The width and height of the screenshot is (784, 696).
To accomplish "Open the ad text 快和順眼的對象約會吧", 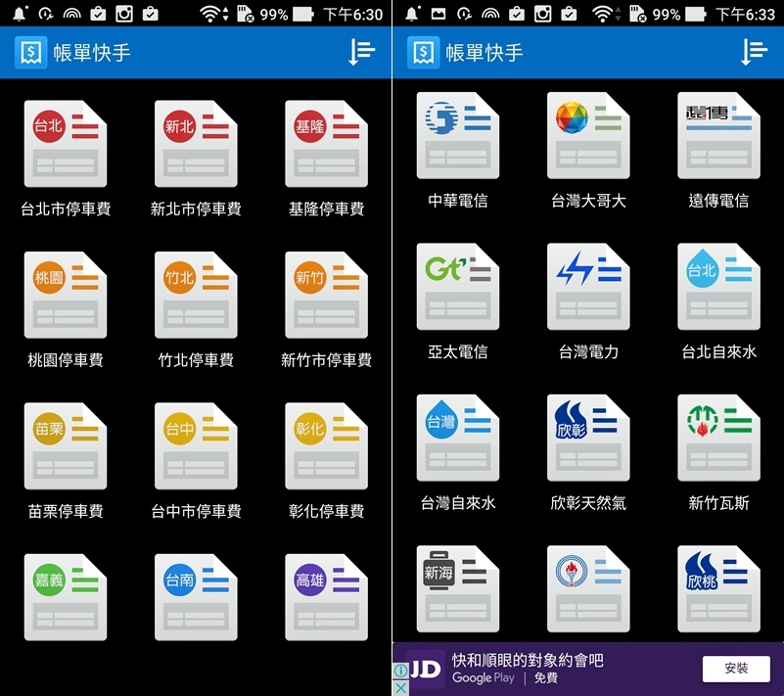I will (x=528, y=660).
